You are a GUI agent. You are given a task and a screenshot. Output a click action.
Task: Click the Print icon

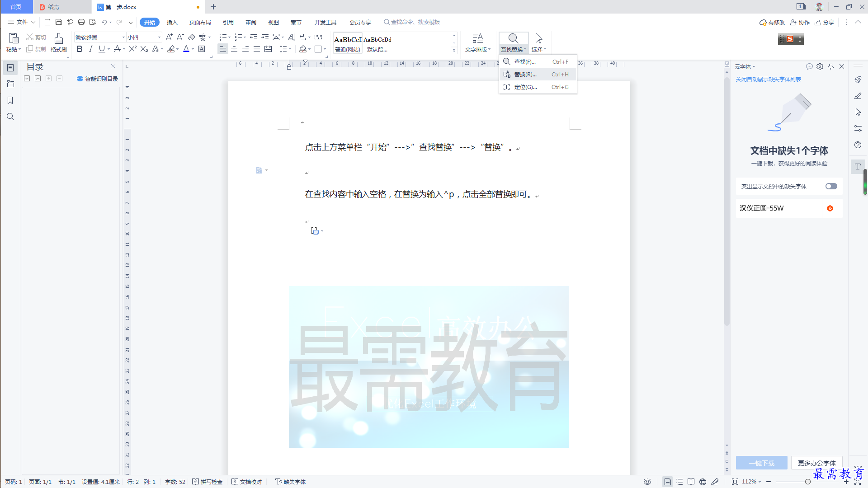81,22
